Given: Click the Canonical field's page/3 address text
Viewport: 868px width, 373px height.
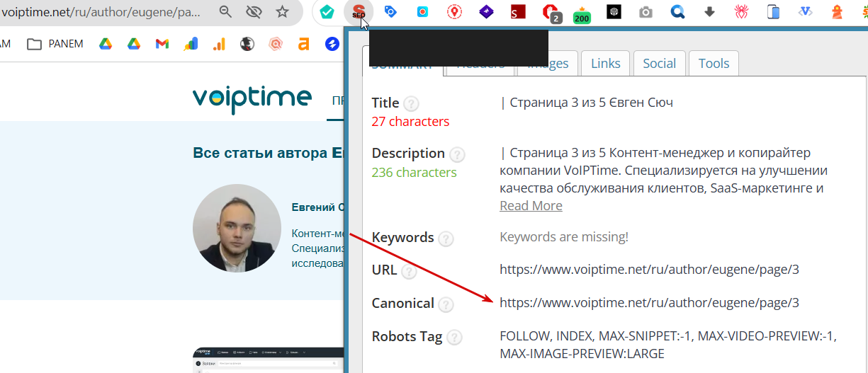Looking at the screenshot, I should [x=649, y=302].
